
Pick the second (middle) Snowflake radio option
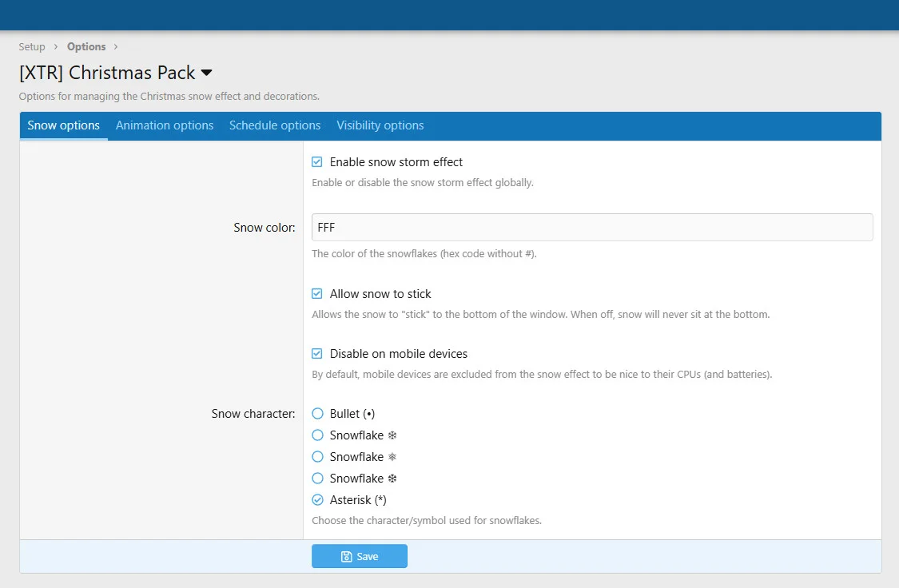tap(317, 457)
